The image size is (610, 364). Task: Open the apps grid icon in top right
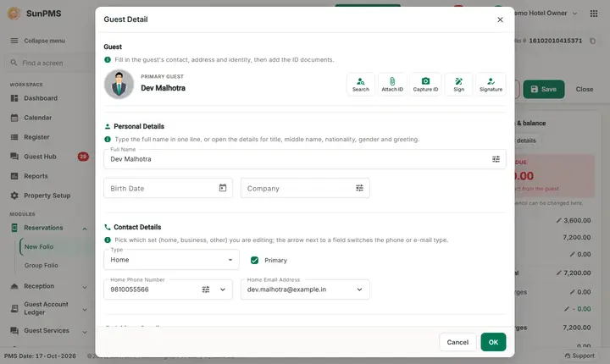[x=594, y=14]
